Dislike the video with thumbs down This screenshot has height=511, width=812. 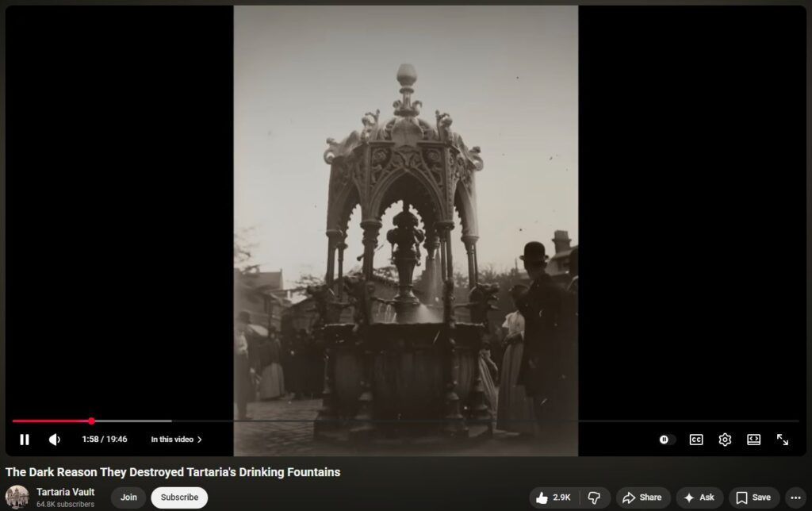pos(595,498)
